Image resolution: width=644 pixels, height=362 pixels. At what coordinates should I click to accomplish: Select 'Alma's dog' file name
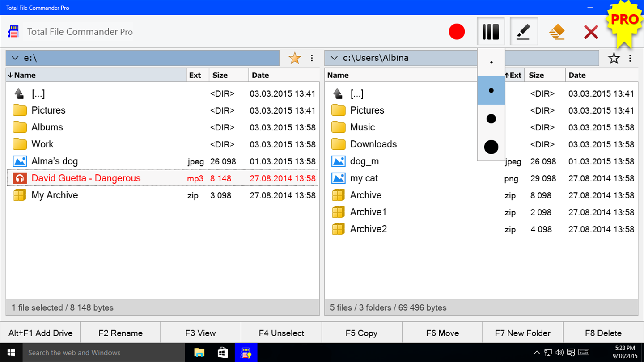tap(55, 161)
